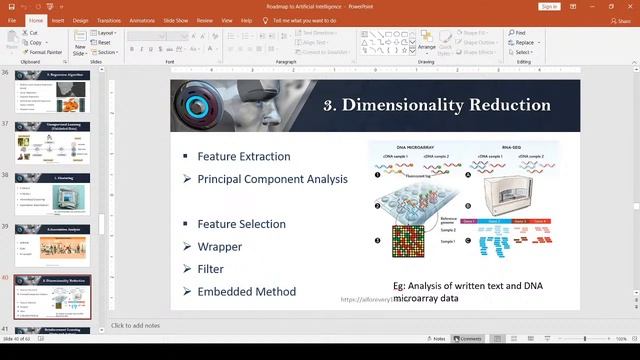Viewport: 640px width, 360px height.
Task: Click the DNA microarray image on slide
Action: (x=464, y=201)
